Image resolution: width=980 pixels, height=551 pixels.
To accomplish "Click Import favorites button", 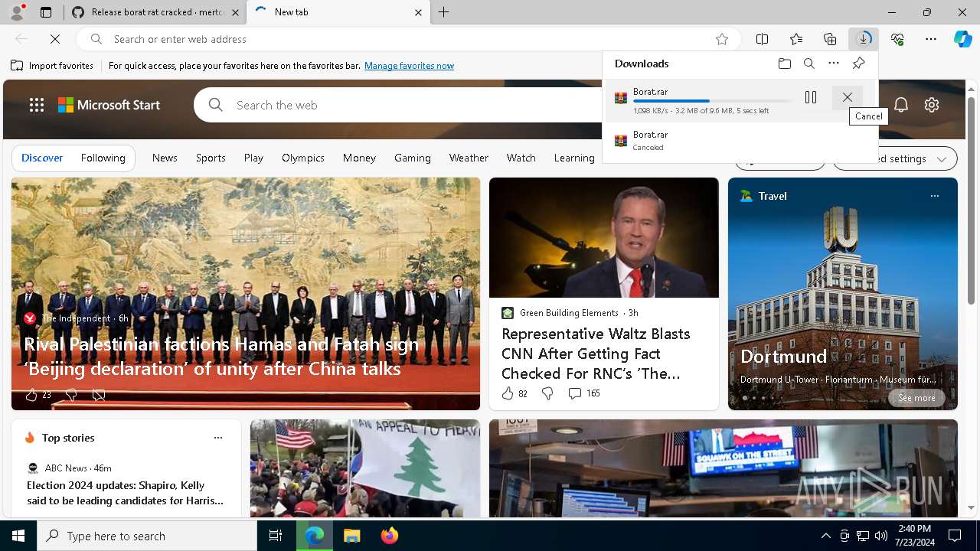I will (x=52, y=66).
